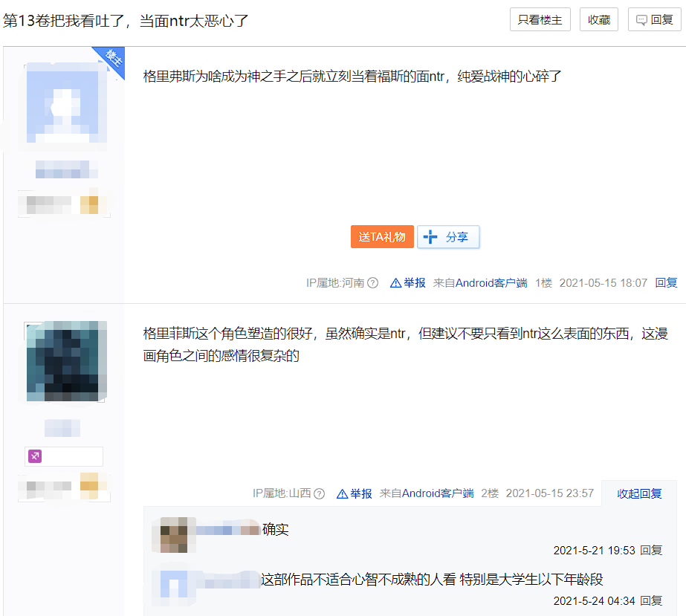686x616 pixels.
Task: Click the help icon beside IP属地:山西
Action: tap(320, 494)
